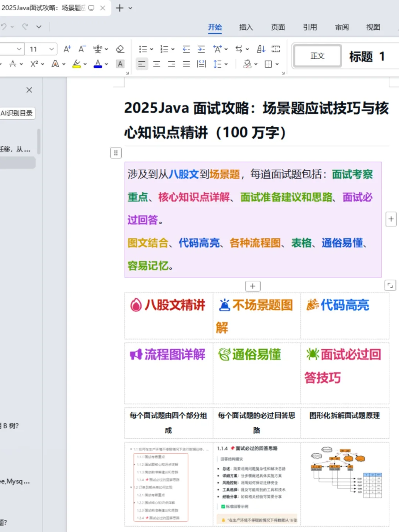This screenshot has width=399, height=532.
Task: Open the 页面 ribbon tab
Action: tap(278, 27)
